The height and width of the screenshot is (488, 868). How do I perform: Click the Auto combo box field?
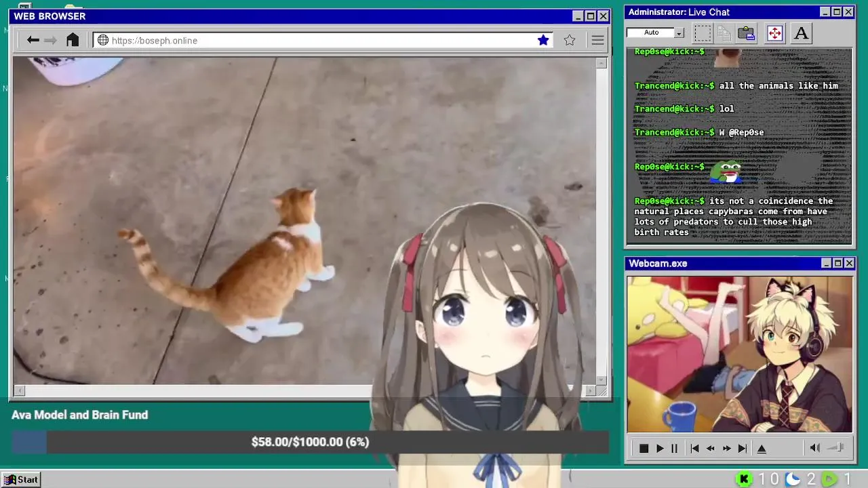point(650,33)
